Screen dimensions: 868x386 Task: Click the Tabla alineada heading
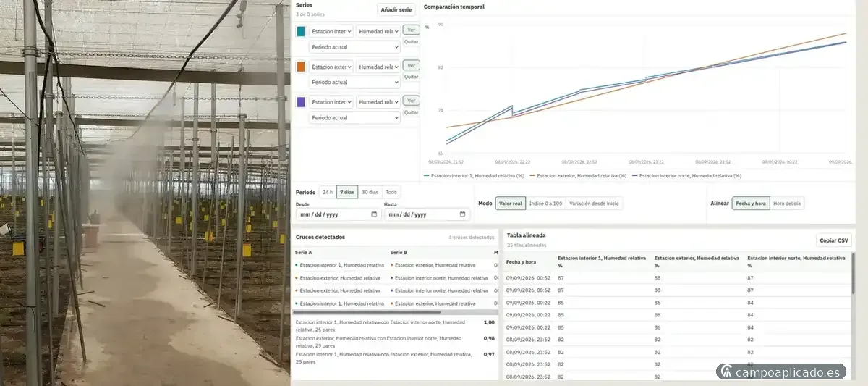pyautogui.click(x=526, y=235)
